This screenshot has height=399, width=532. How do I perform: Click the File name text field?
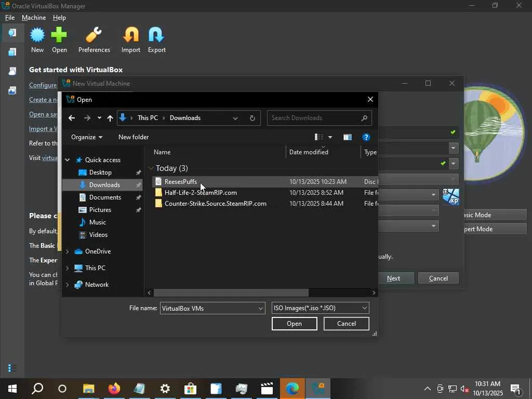pos(209,309)
